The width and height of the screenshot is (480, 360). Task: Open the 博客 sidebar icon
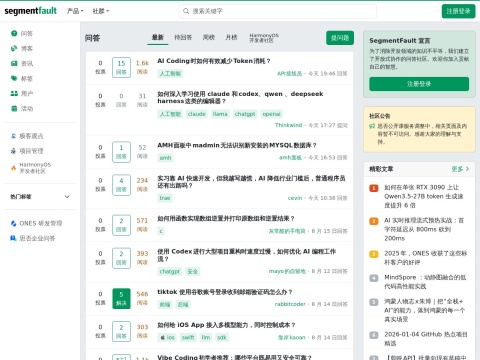tap(14, 48)
